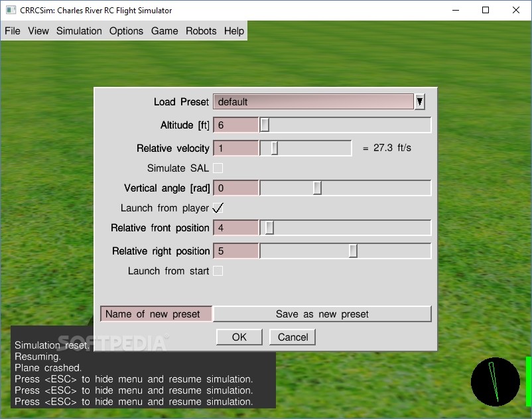Viewport: 532px width, 419px height.
Task: Click the Altitude slider handle
Action: (x=265, y=125)
